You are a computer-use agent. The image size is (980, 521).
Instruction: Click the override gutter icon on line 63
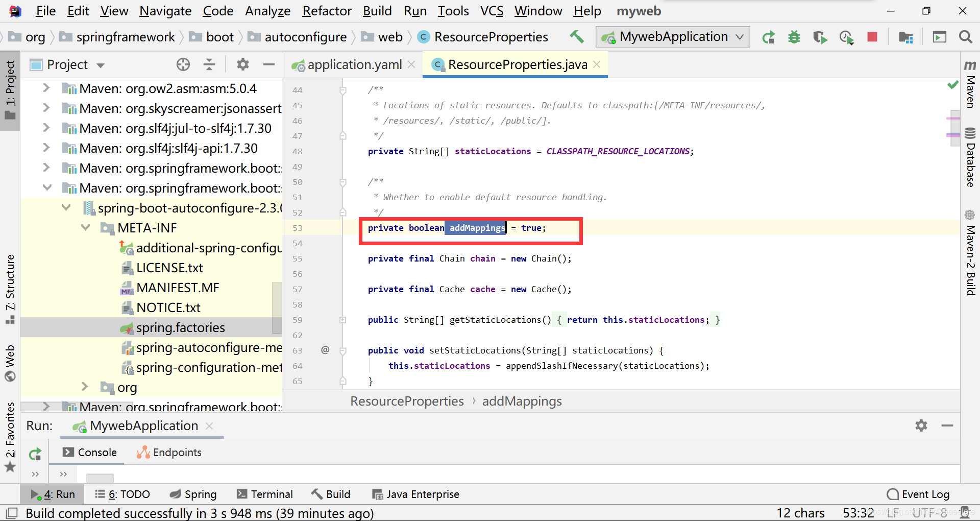(325, 350)
